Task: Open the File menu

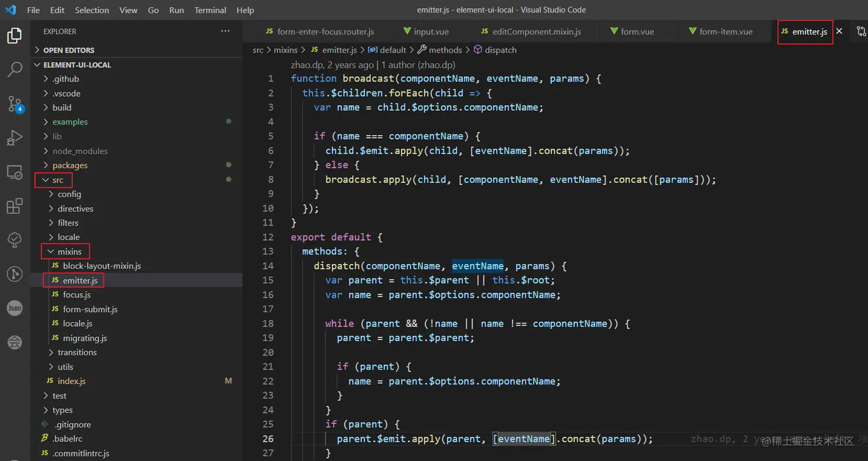Action: click(33, 10)
